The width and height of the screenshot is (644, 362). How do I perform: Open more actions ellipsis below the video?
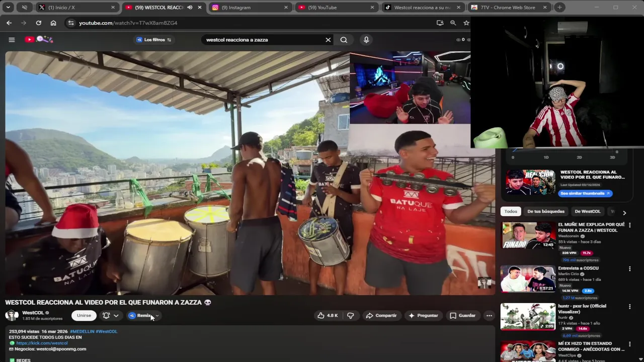coord(489,315)
